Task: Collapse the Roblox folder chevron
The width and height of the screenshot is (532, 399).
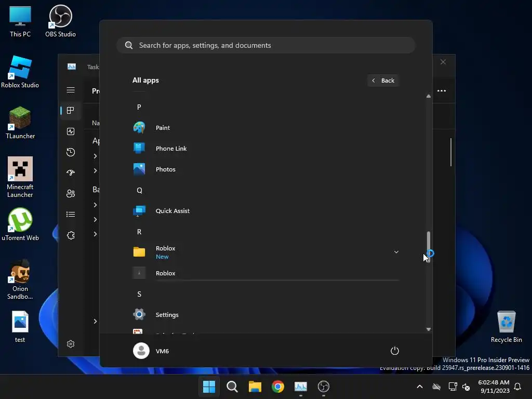Action: point(396,252)
